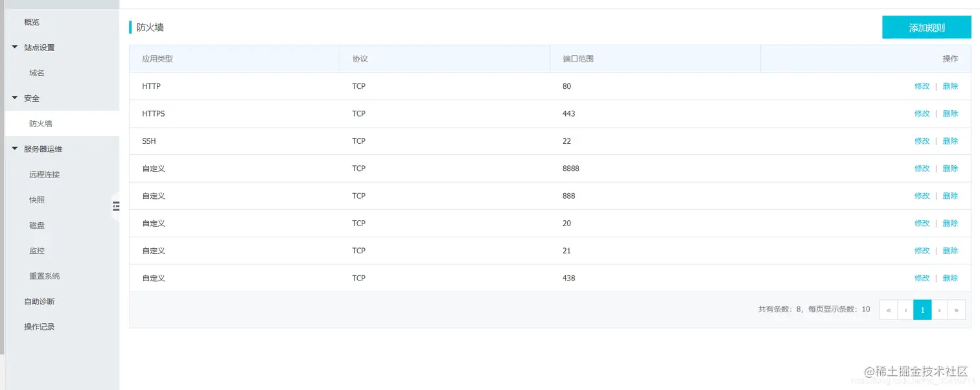
Task: Click 修改 for the HTTPS rule
Action: (x=922, y=113)
